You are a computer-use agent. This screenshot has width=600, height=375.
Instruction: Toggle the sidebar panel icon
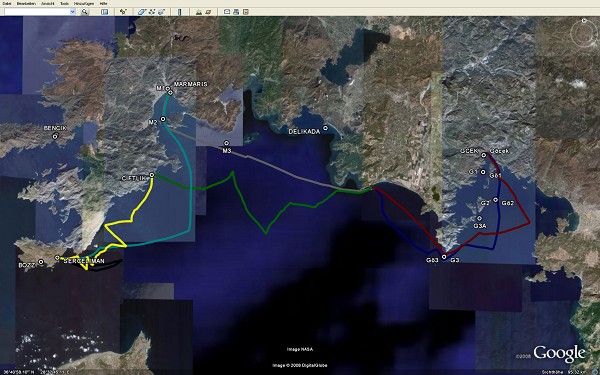[104, 12]
